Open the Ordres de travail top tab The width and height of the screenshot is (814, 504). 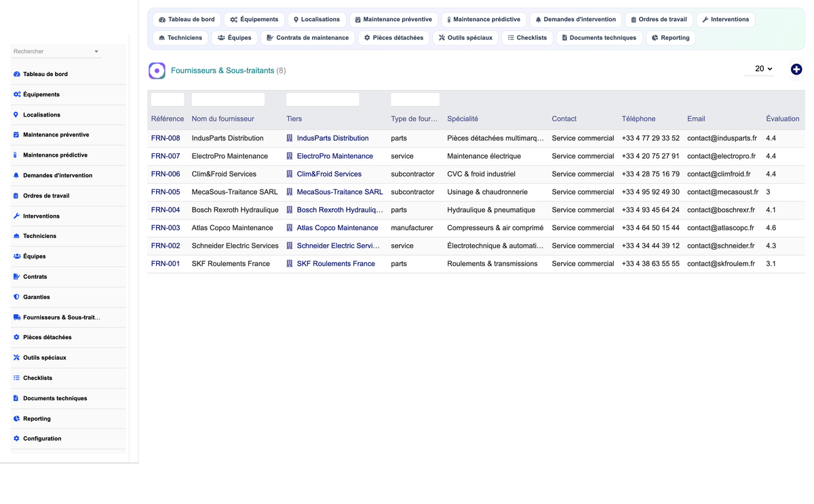coord(659,20)
